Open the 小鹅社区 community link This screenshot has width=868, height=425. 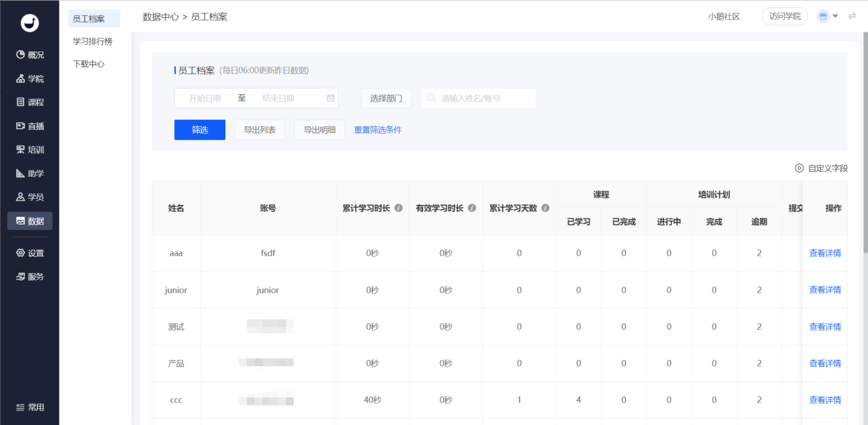724,17
